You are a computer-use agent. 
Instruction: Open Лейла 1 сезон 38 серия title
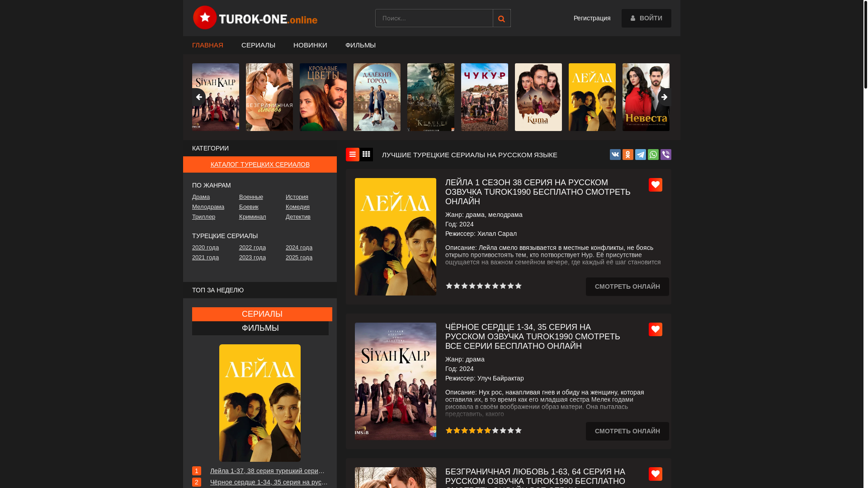pyautogui.click(x=538, y=192)
